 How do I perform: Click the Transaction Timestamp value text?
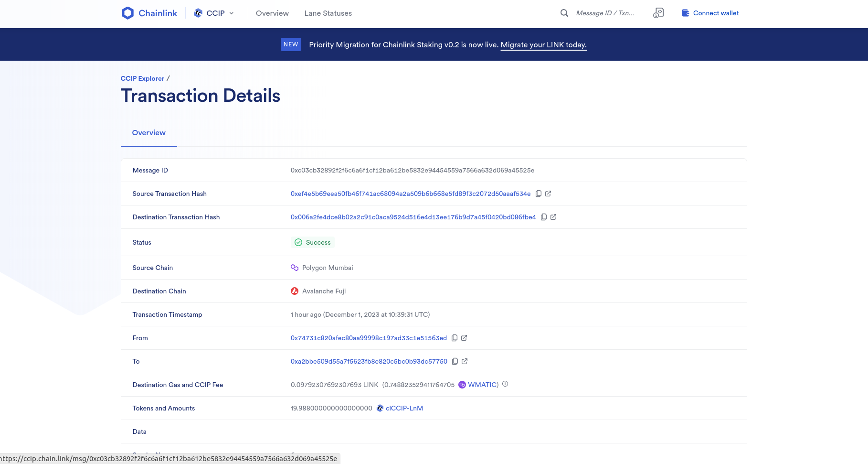pyautogui.click(x=360, y=314)
